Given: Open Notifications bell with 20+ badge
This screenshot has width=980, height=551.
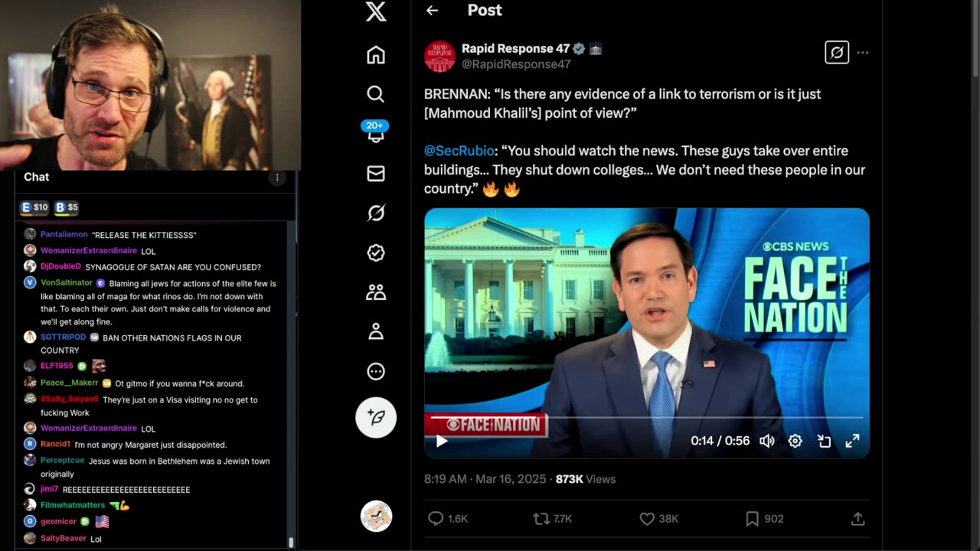Looking at the screenshot, I should (x=375, y=131).
